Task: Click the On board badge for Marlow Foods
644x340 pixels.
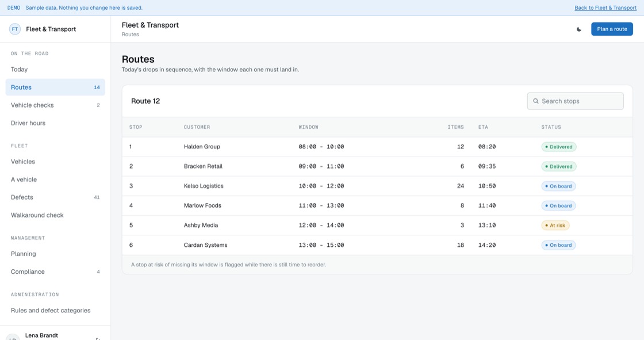Action: (x=558, y=205)
